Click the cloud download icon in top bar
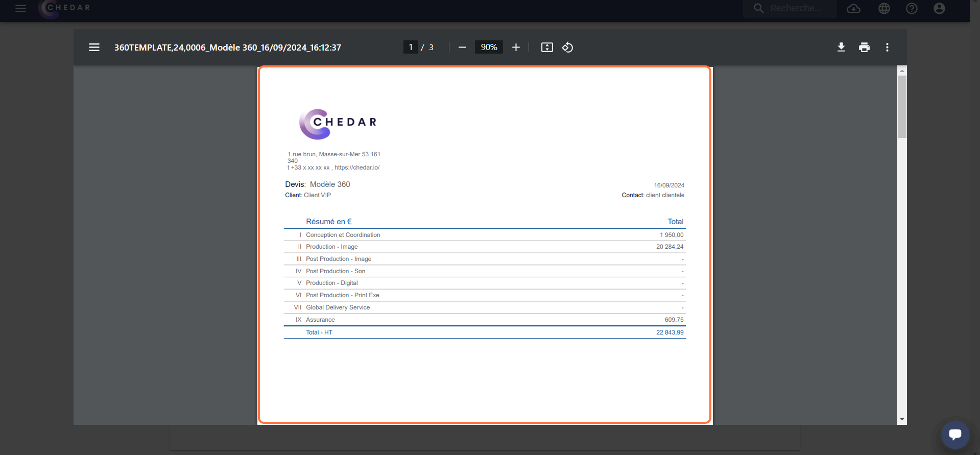Screen dimensions: 980x455 [853, 8]
